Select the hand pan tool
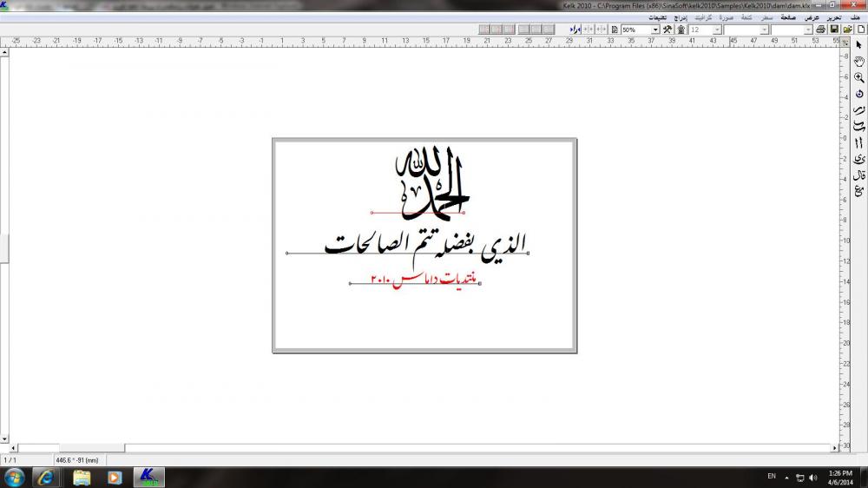868x488 pixels. (858, 61)
